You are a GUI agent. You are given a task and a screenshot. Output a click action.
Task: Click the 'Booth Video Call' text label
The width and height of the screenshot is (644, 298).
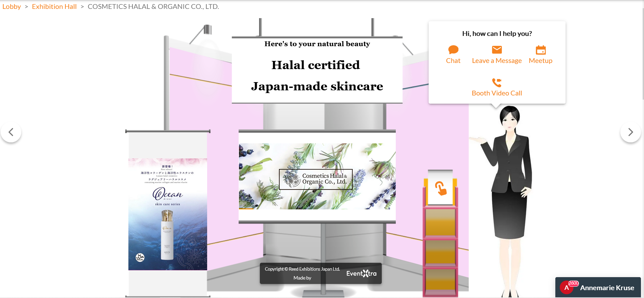(496, 93)
